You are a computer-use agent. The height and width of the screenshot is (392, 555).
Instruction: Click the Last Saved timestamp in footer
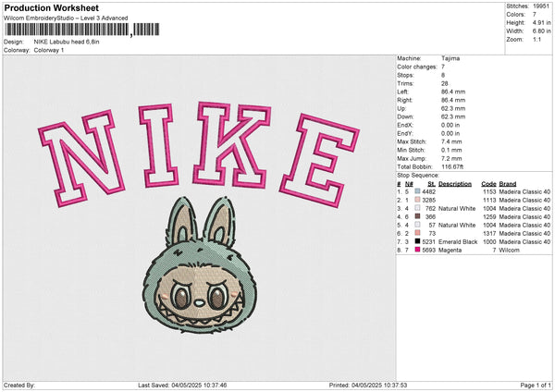tap(183, 386)
